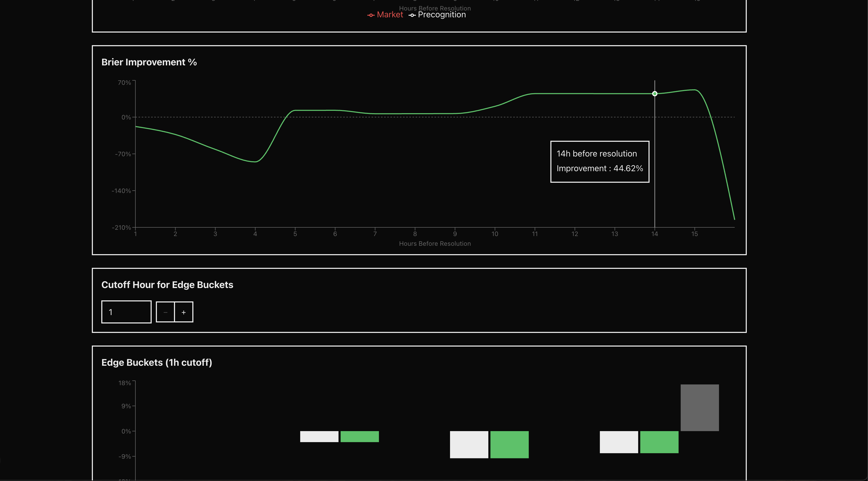Focus the cutoff hour input field
This screenshot has width=868, height=481.
126,312
